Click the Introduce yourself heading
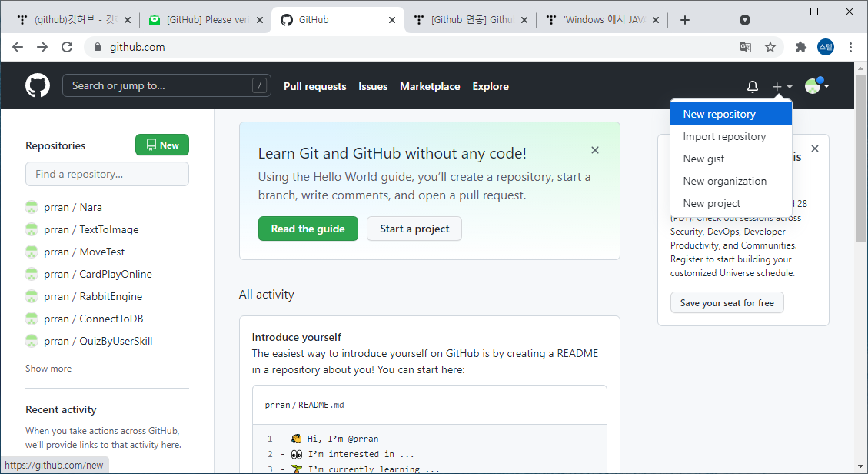 click(x=296, y=337)
